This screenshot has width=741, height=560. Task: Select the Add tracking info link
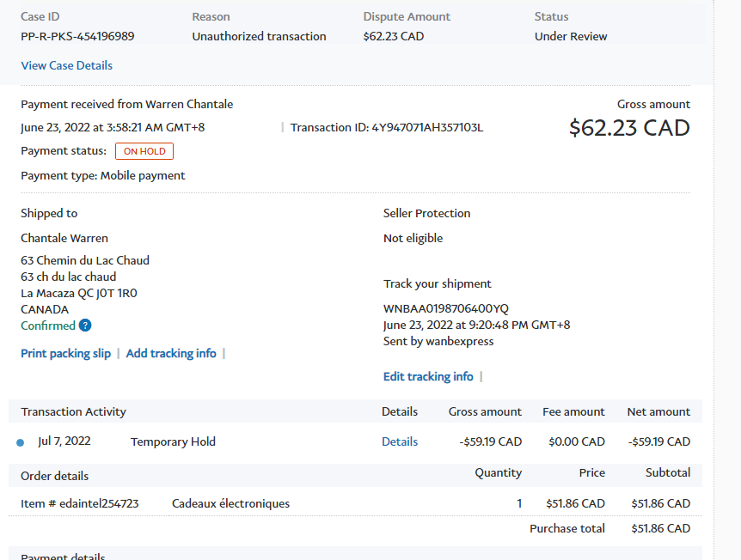click(171, 353)
